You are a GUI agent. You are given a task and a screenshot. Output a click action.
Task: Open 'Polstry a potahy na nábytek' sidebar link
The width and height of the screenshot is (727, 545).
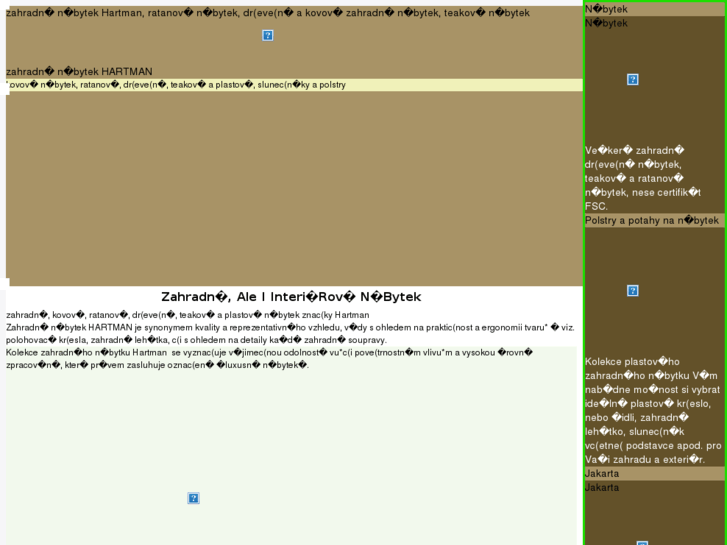pyautogui.click(x=651, y=220)
